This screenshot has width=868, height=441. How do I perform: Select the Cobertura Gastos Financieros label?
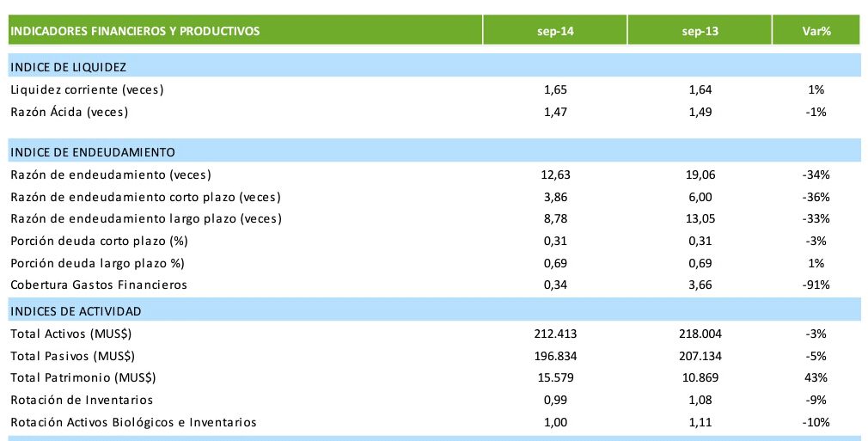coord(98,285)
